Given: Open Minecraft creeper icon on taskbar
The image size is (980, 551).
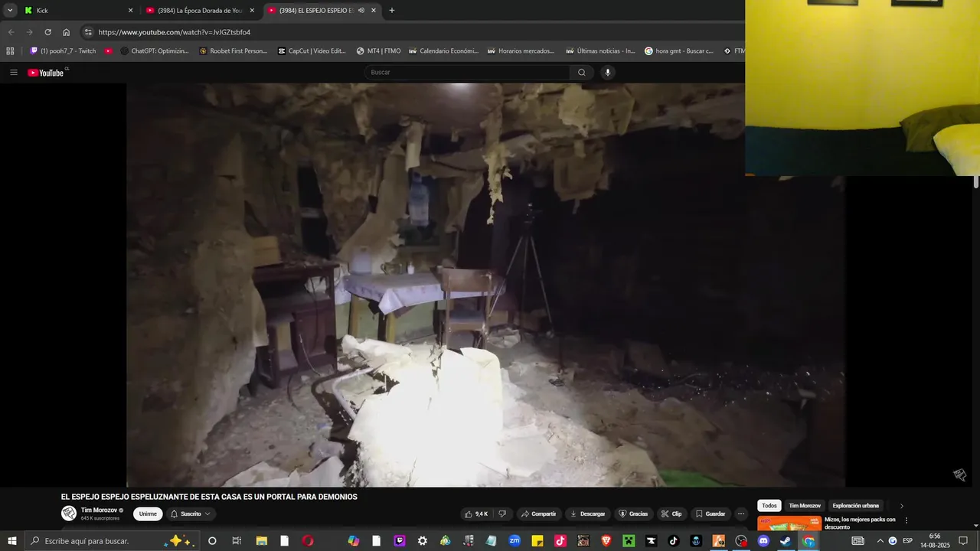Looking at the screenshot, I should coord(629,541).
